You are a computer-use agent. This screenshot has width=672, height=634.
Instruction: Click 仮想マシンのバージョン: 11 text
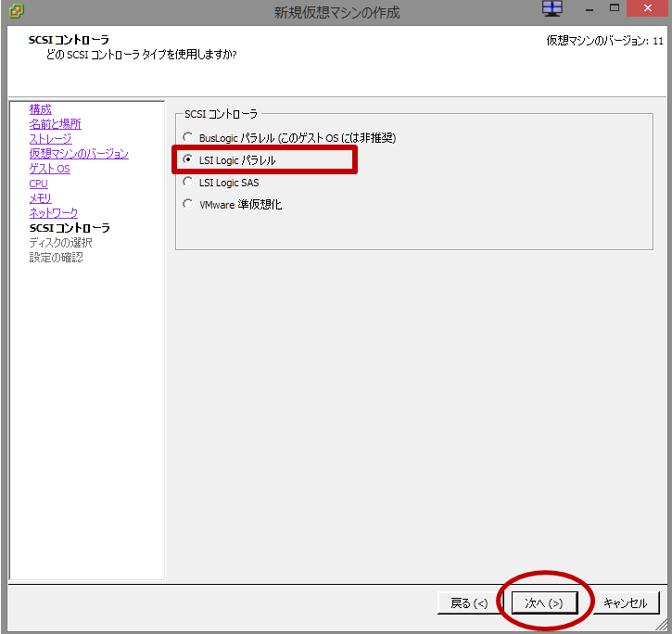tap(604, 41)
